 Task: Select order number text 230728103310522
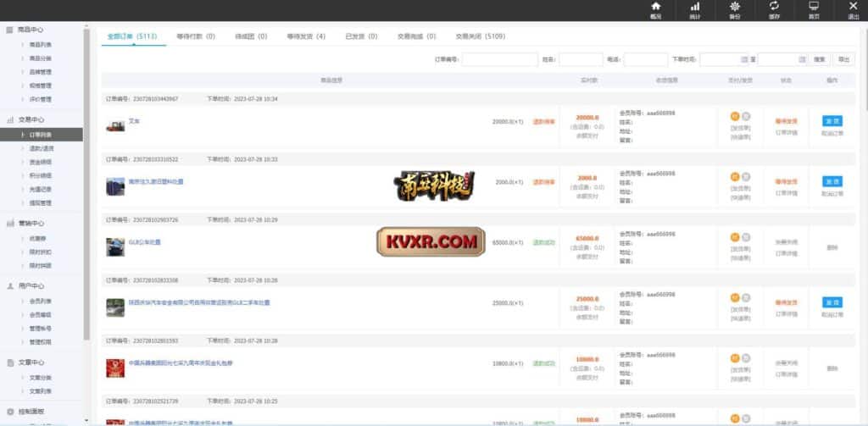click(156, 159)
